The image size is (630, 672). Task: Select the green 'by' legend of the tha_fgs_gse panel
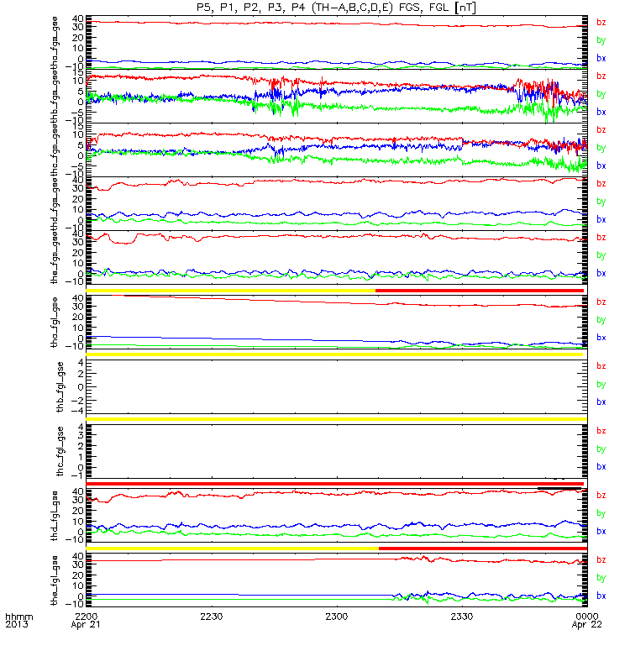[x=601, y=40]
